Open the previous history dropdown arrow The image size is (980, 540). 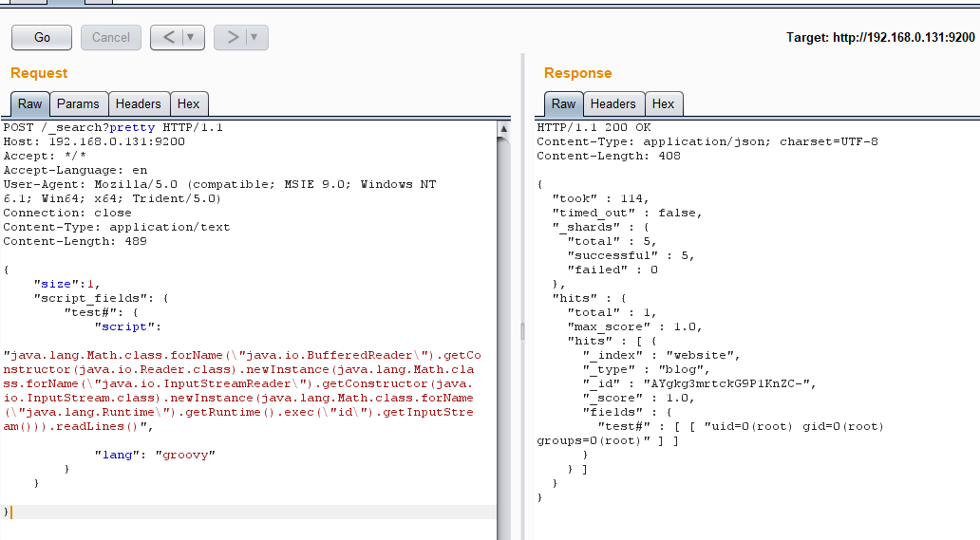click(191, 37)
